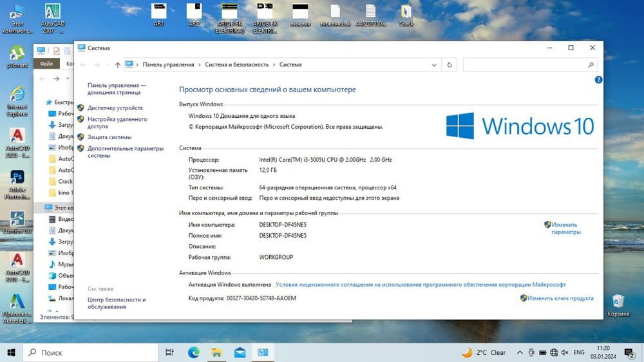Open Autodesk application desktop shortcut
This screenshot has height=362, width=644.
coord(17,309)
